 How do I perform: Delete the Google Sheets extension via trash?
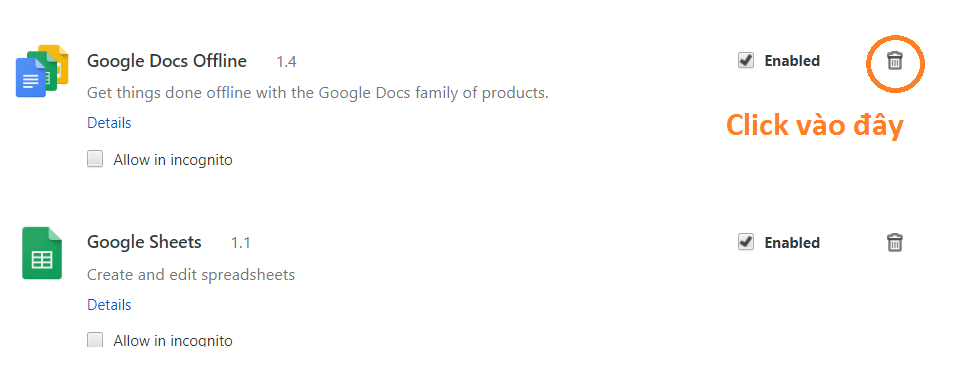tap(894, 242)
